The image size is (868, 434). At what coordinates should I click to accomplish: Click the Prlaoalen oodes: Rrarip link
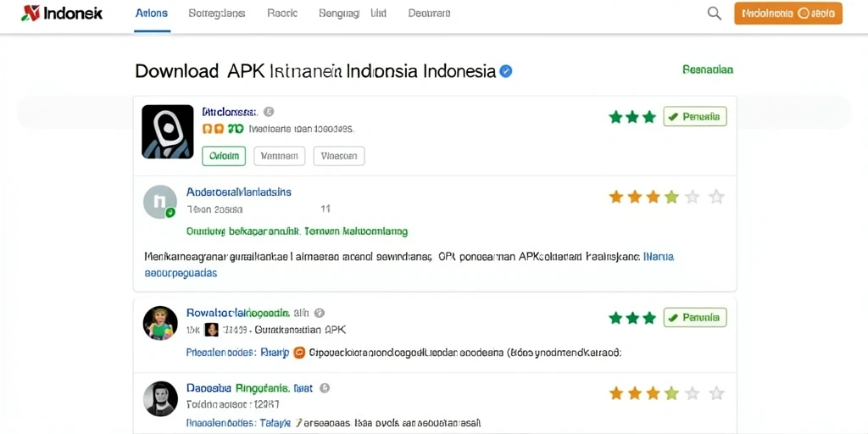pyautogui.click(x=238, y=353)
